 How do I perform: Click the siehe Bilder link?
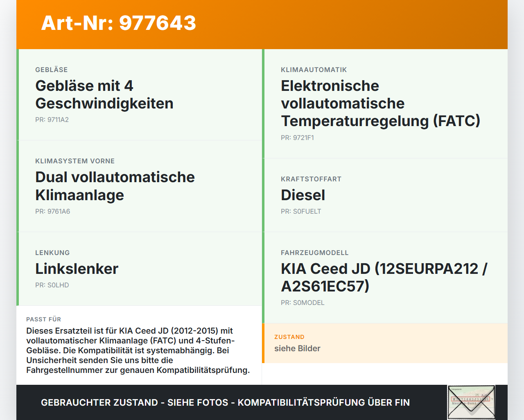298,348
